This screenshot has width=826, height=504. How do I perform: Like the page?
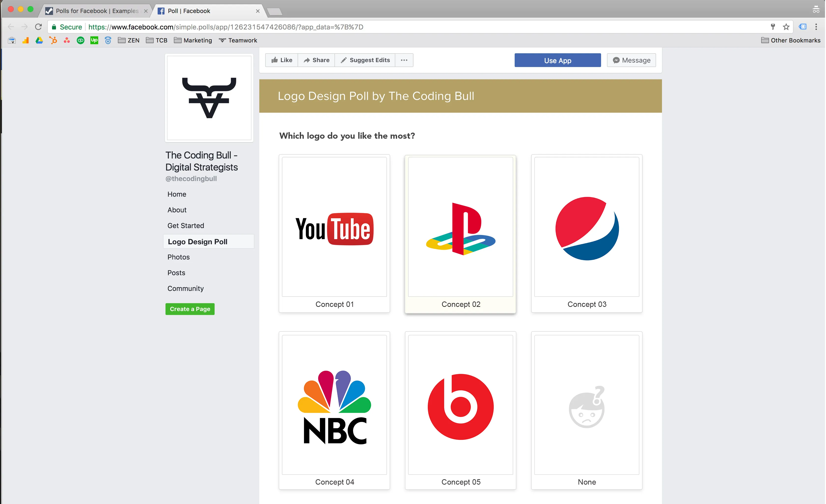pyautogui.click(x=282, y=60)
